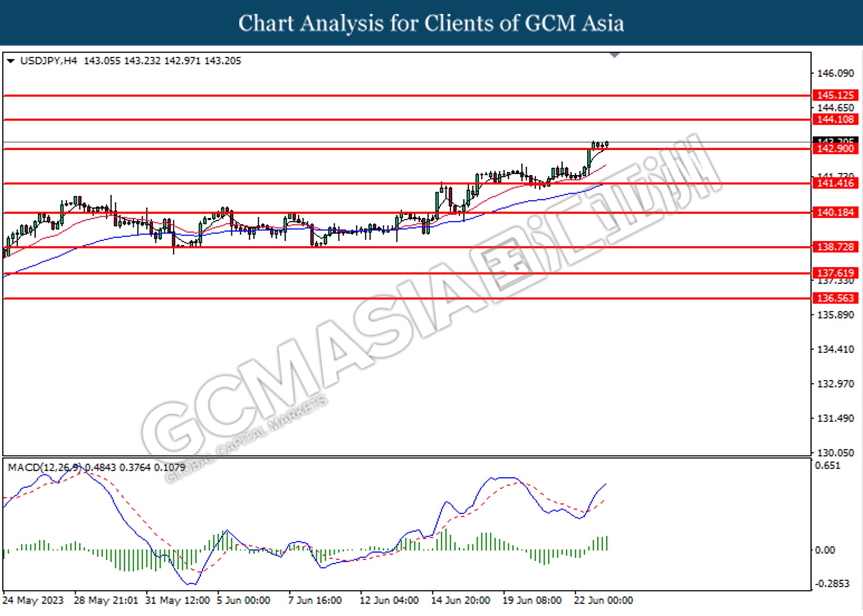Click the 24 May 2023 date label
Screen dimensions: 863x616
33,600
